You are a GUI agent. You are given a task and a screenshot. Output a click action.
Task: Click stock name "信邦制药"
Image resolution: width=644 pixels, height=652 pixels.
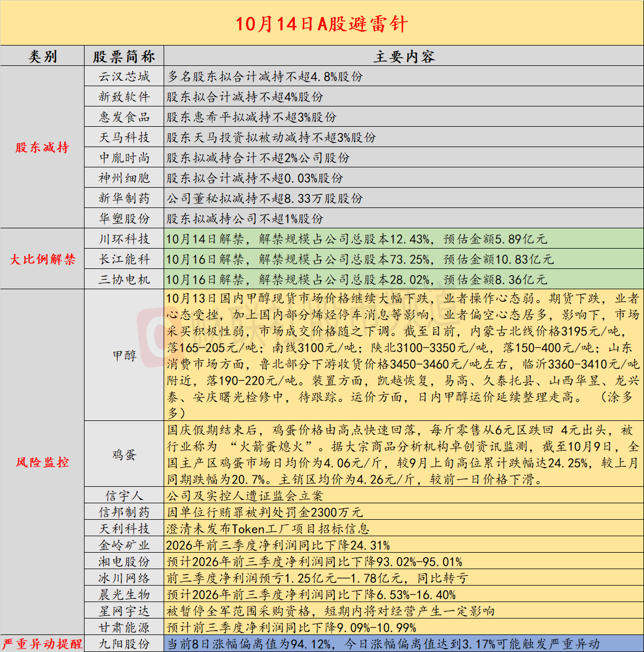click(124, 512)
